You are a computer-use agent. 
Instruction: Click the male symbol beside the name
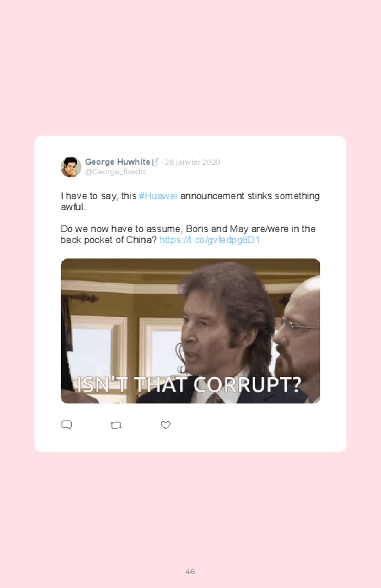coord(155,162)
